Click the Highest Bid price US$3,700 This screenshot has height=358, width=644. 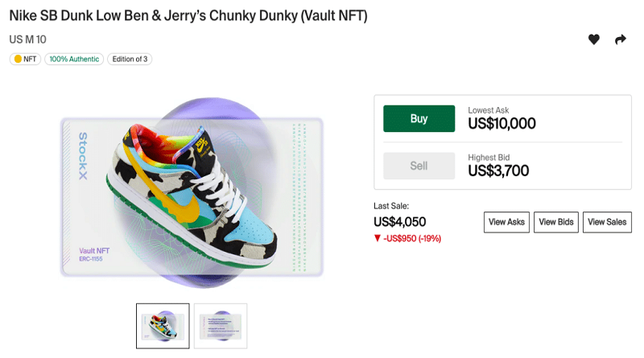point(498,171)
